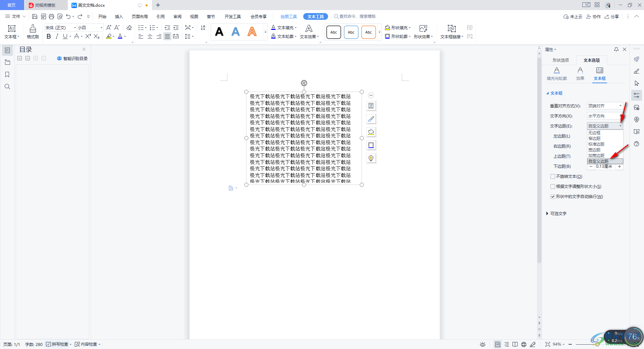Click the zoom slider handle
The width and height of the screenshot is (644, 349).
pos(597,344)
